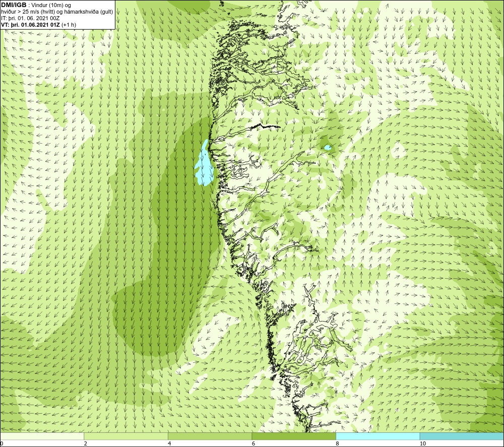The height and width of the screenshot is (447, 504).
Task: Click the 0-2 m/s palest legend swatch
Action: tap(42, 436)
